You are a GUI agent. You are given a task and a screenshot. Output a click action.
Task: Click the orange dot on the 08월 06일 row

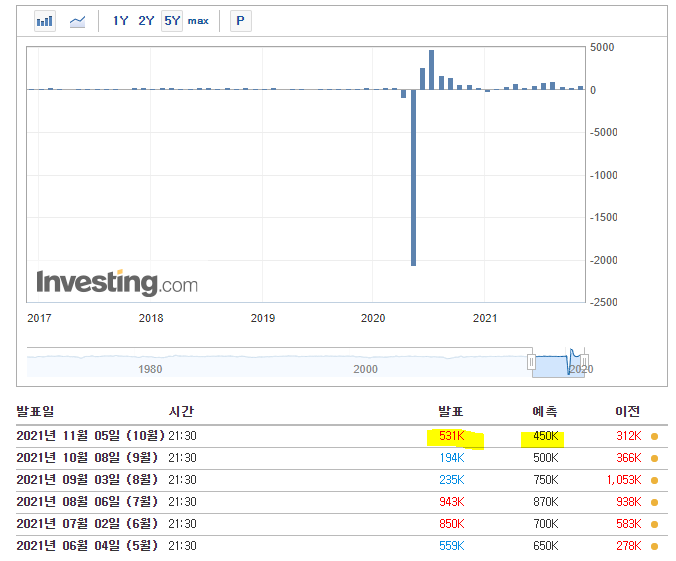pos(654,502)
